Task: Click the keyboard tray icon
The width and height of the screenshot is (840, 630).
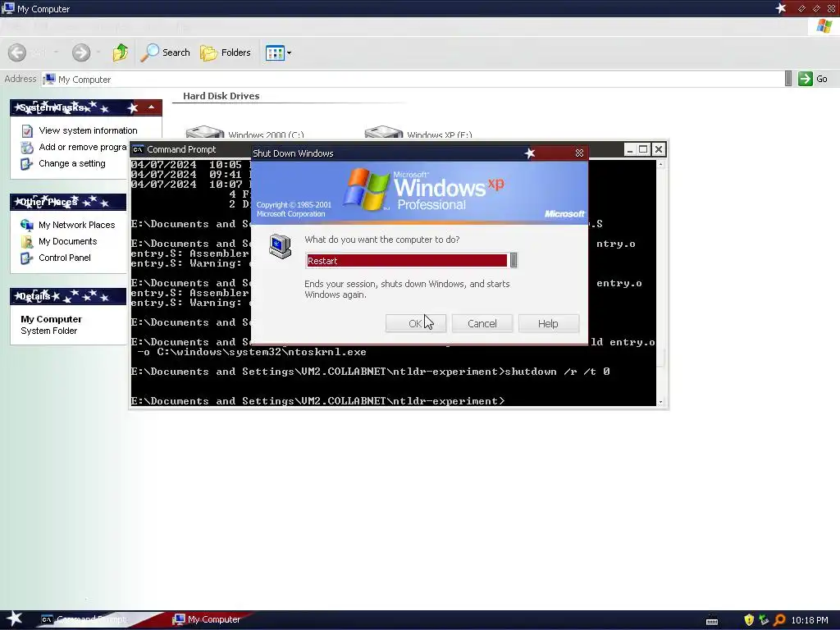Action: pos(712,621)
